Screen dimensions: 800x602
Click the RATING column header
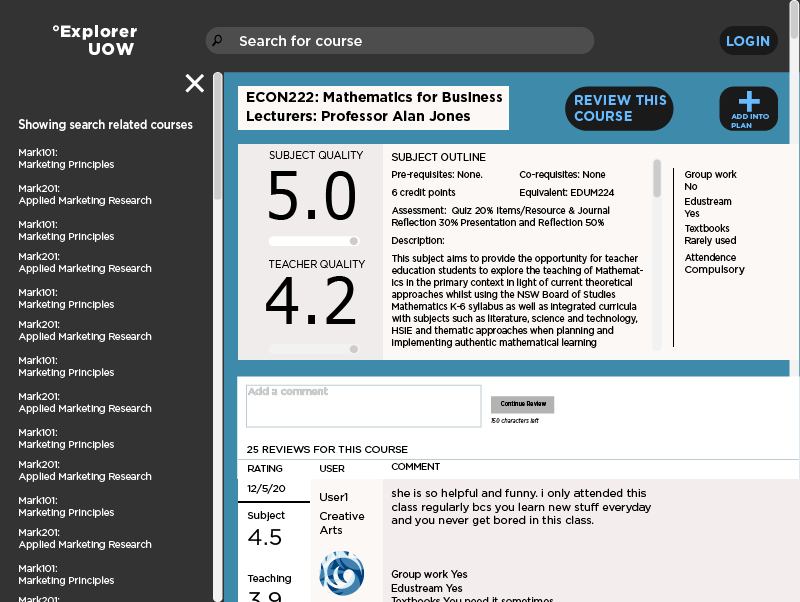265,468
